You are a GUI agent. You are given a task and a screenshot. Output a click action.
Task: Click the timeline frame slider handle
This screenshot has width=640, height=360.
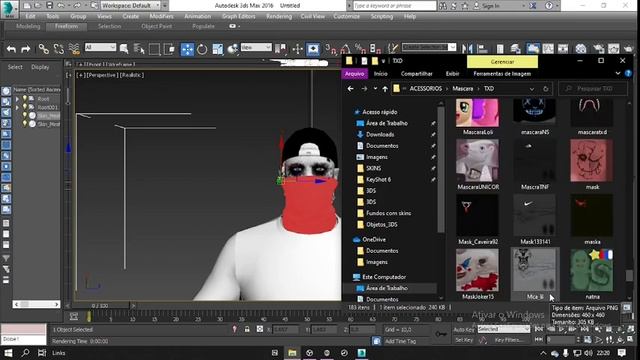click(x=99, y=306)
